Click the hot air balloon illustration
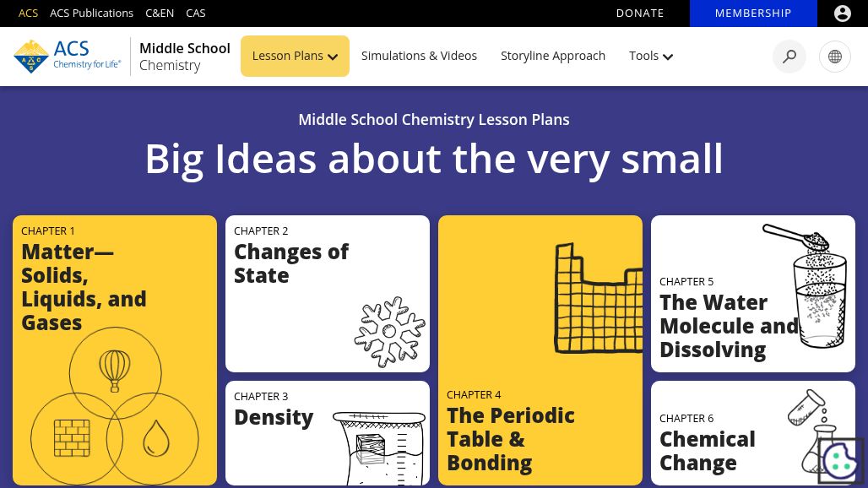 (x=115, y=370)
